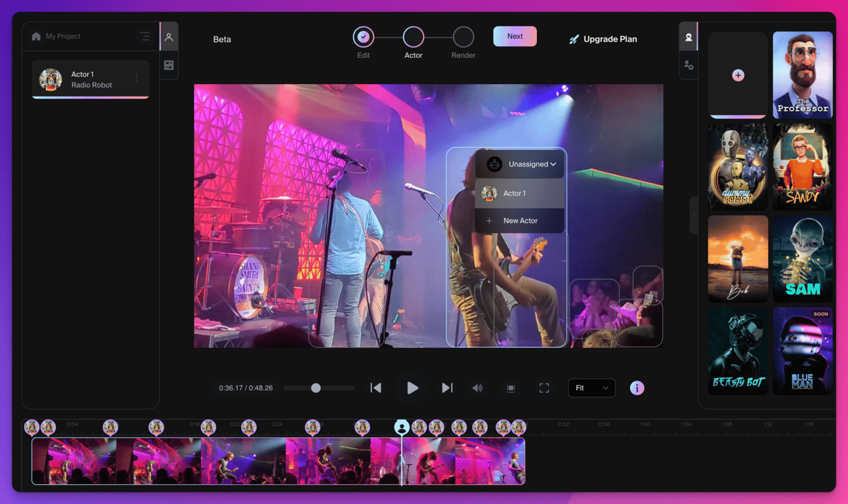Select The Professor character thumbnail
The height and width of the screenshot is (504, 848).
pos(803,75)
